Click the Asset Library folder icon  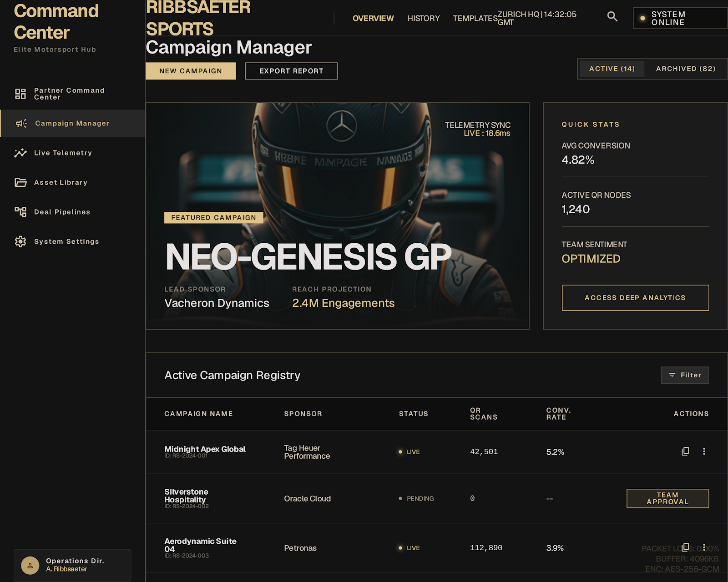point(20,182)
